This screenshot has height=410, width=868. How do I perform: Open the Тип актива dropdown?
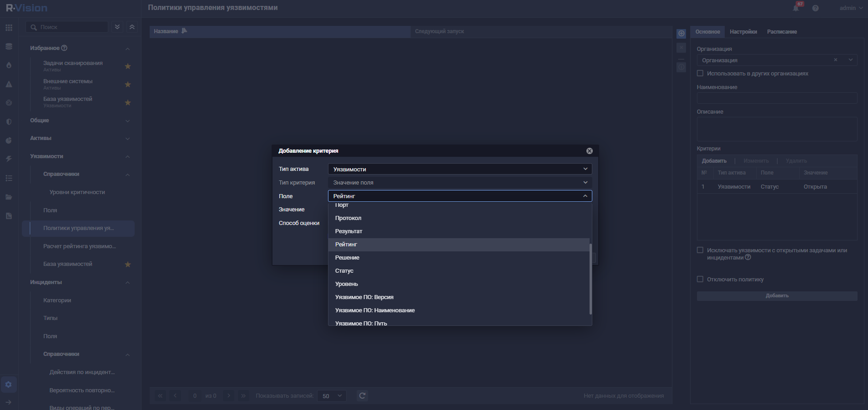click(x=460, y=169)
